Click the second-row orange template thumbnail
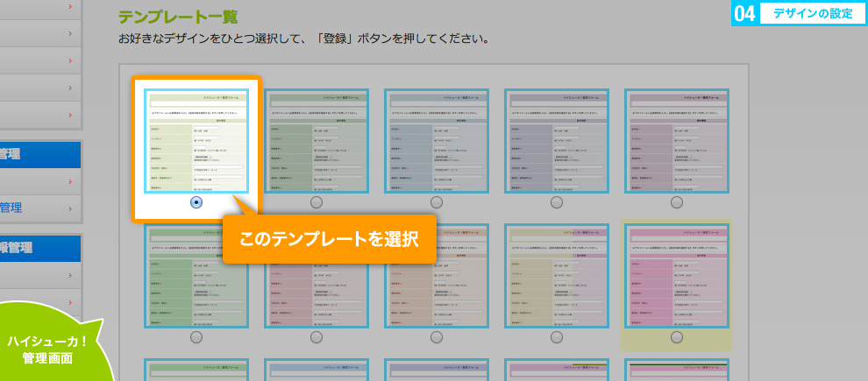This screenshot has height=381, width=868. 437,276
